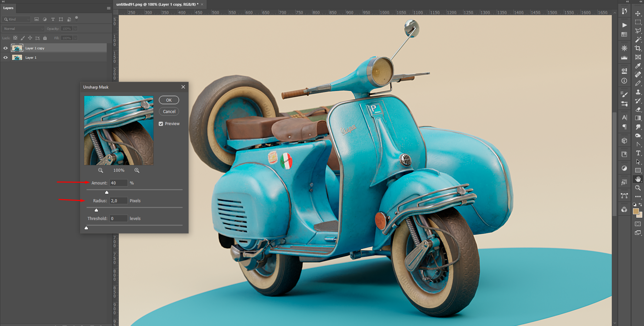Click OK in the Unsharp Mask dialog
This screenshot has height=326, width=644.
click(x=168, y=100)
